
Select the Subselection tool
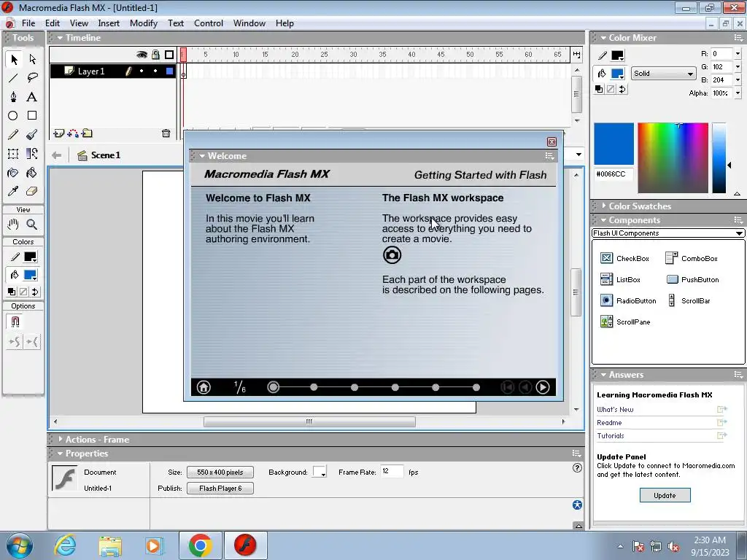click(32, 59)
